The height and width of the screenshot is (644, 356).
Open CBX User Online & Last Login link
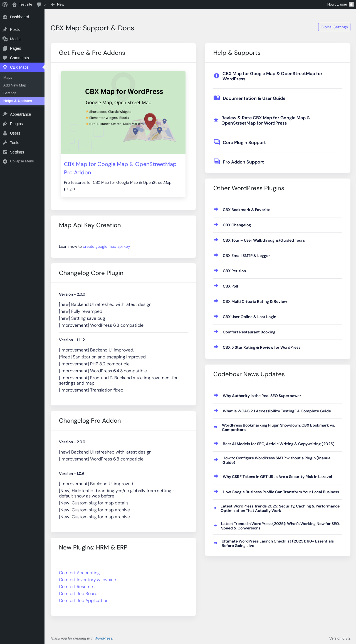pos(249,317)
